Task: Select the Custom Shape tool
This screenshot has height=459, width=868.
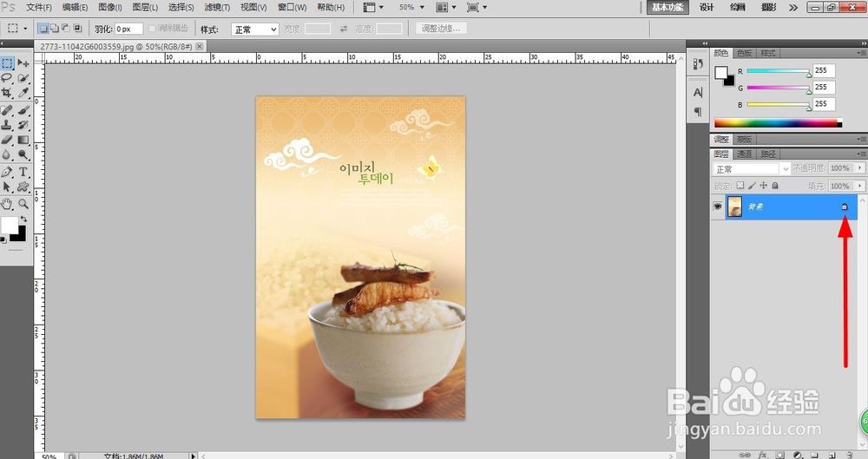Action: [23, 187]
